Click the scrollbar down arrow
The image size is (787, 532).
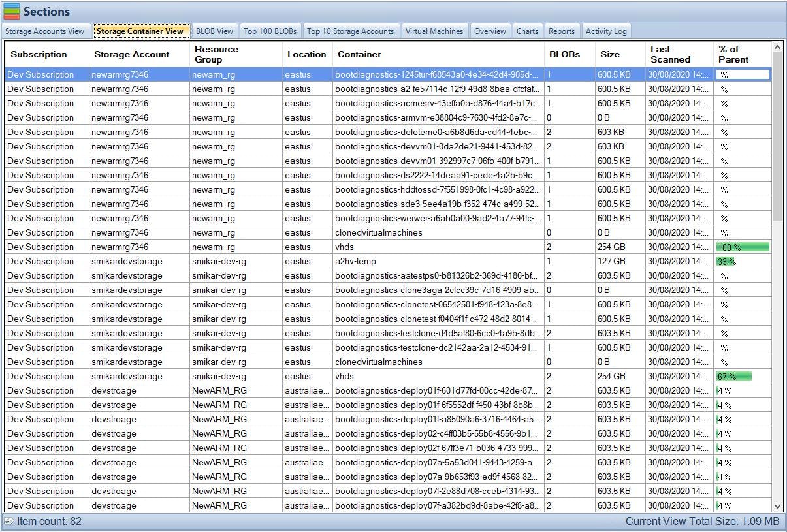tap(778, 506)
